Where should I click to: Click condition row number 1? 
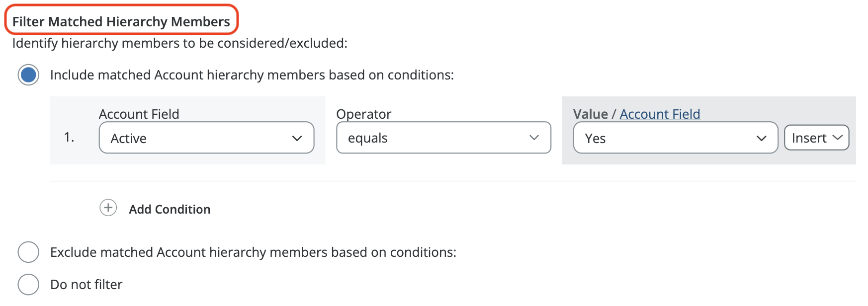(69, 137)
